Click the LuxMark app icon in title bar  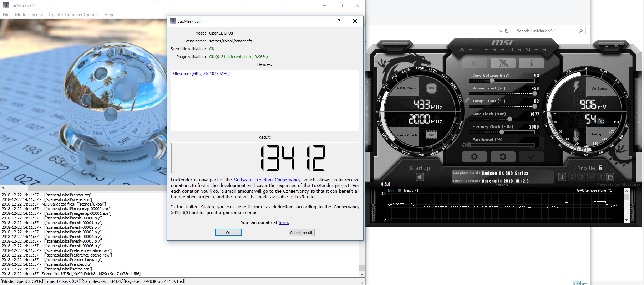(x=5, y=5)
